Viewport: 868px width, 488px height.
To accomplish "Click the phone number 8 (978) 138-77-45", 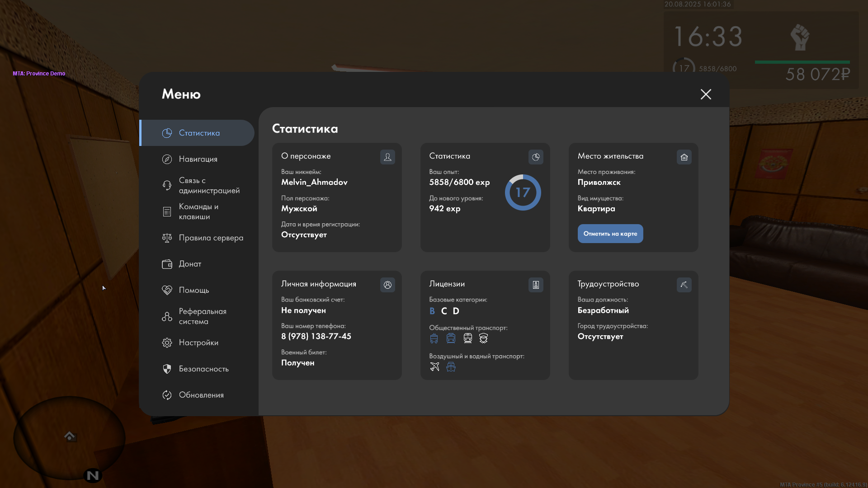I will coord(316,336).
